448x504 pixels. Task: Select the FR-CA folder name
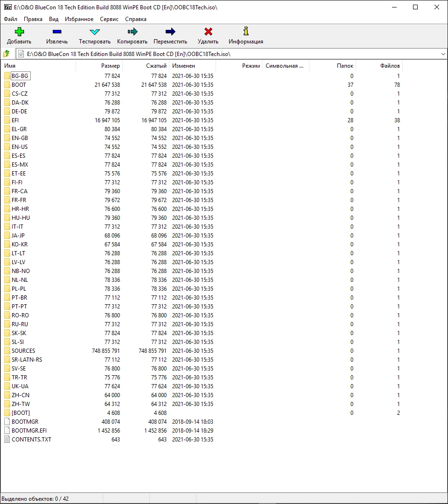coord(20,191)
